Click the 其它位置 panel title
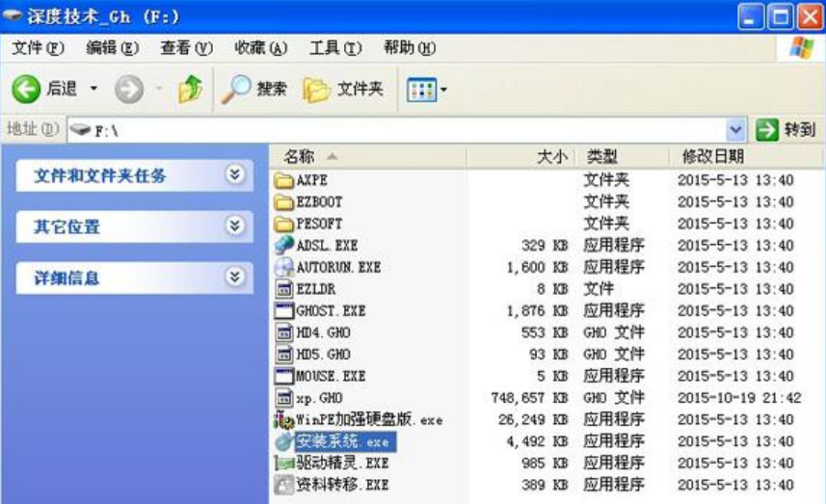The height and width of the screenshot is (504, 826). click(67, 227)
